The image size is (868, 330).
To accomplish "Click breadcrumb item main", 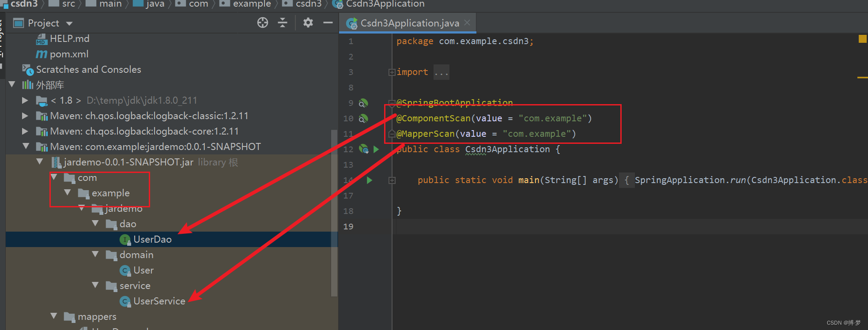I will click(x=110, y=4).
